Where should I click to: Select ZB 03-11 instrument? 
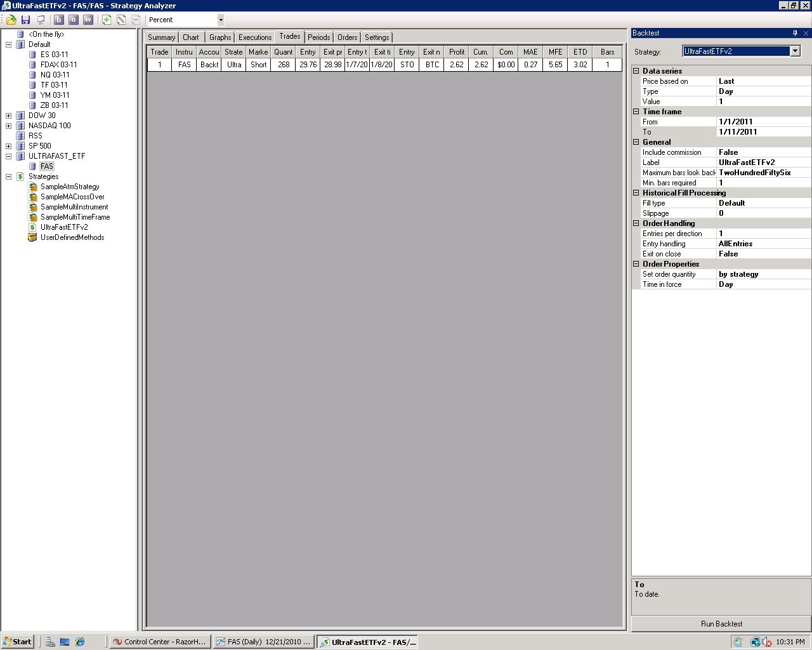click(55, 105)
